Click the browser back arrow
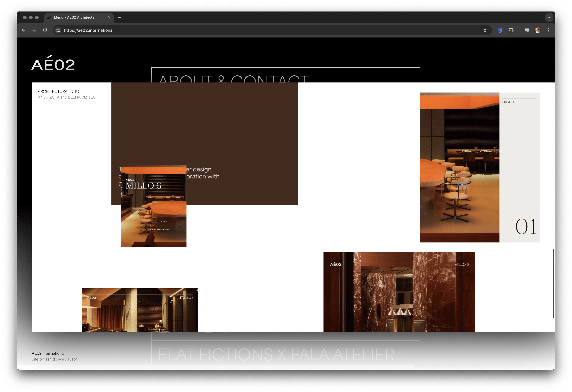The width and height of the screenshot is (572, 392). tap(23, 30)
